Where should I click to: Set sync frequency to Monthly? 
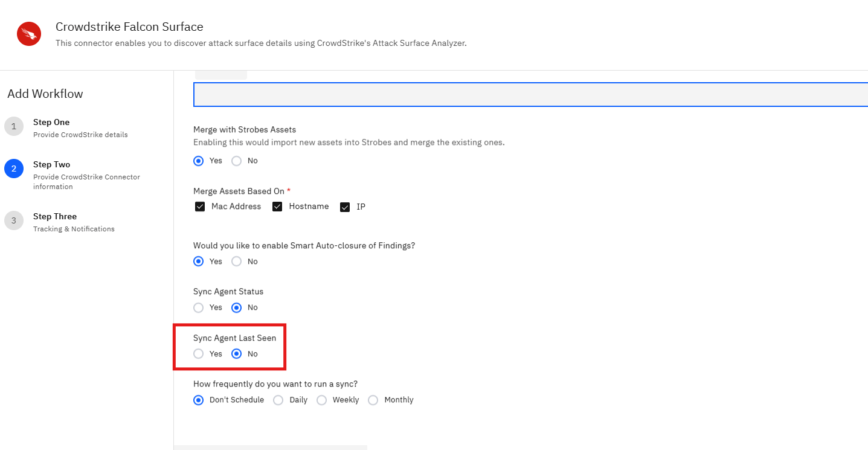373,400
